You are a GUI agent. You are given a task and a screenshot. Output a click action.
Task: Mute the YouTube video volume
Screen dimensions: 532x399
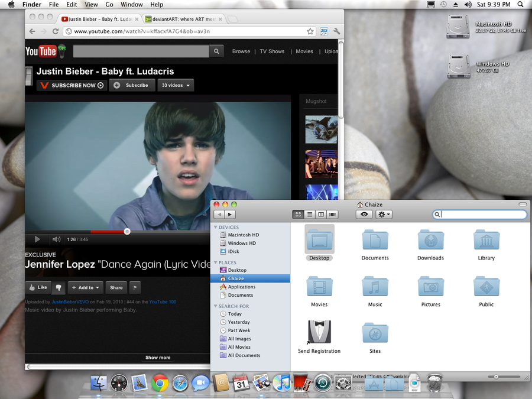point(56,239)
